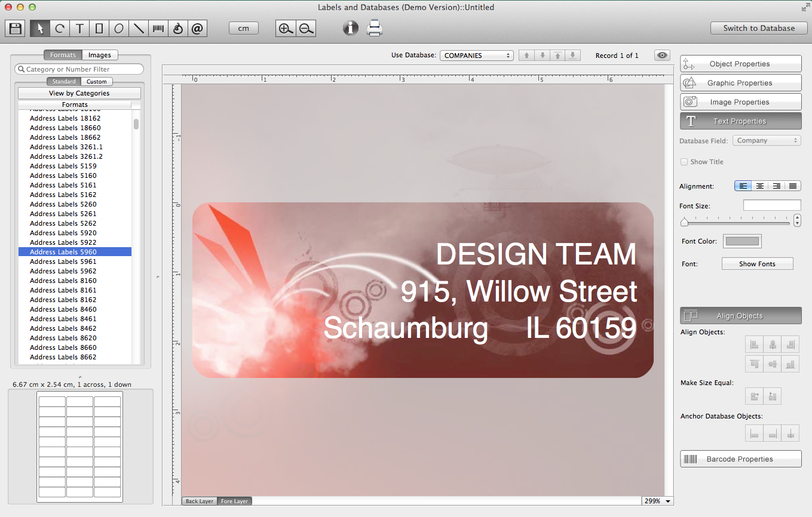Select the Text tool
The width and height of the screenshot is (812, 517).
(x=79, y=28)
